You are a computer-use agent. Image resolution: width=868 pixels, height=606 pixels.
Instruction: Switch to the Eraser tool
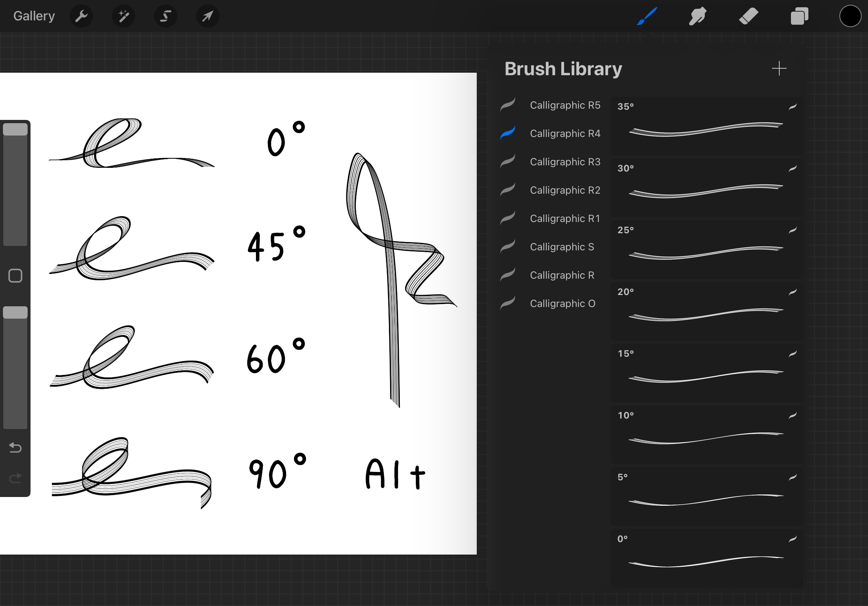point(748,16)
